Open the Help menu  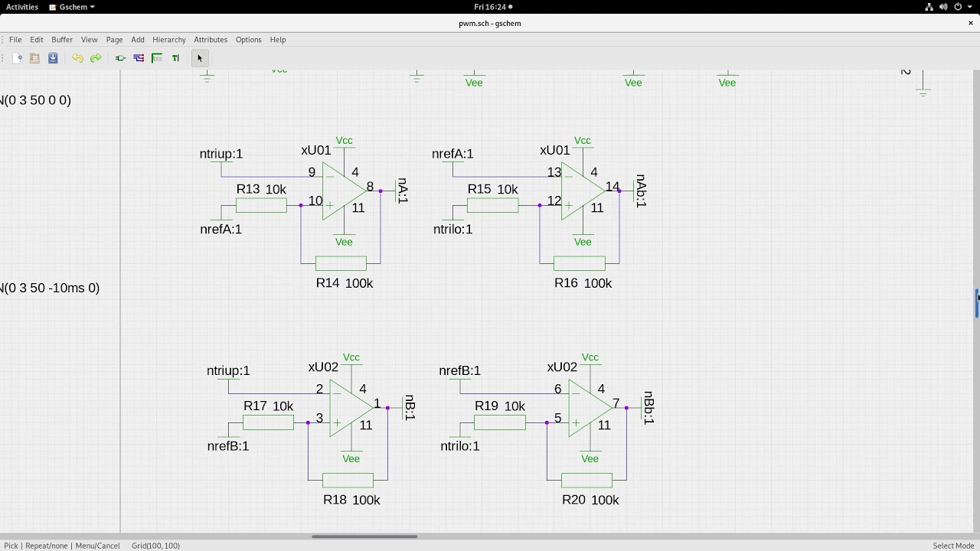(278, 40)
